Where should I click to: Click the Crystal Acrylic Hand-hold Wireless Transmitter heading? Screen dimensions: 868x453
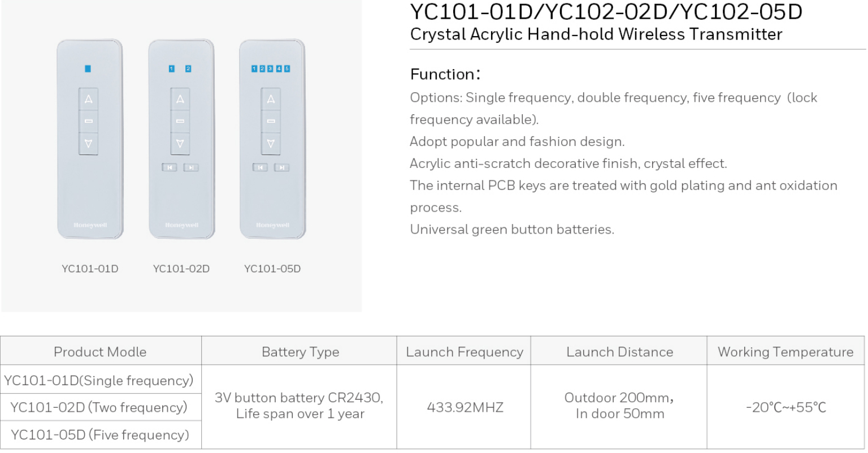coord(596,34)
